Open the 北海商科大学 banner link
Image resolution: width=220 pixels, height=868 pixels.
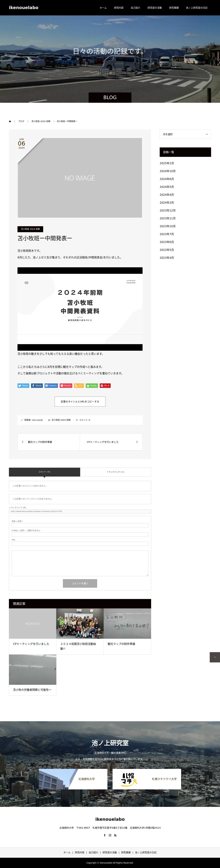73,779
